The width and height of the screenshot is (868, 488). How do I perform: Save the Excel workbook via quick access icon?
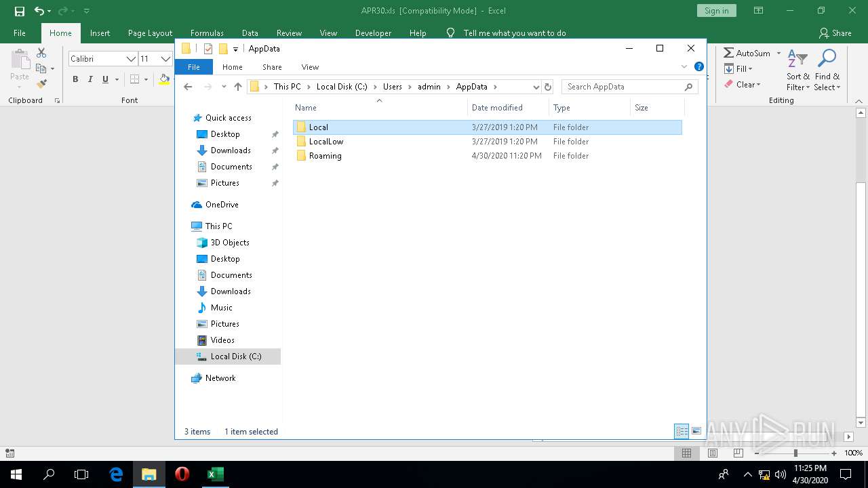tap(20, 11)
